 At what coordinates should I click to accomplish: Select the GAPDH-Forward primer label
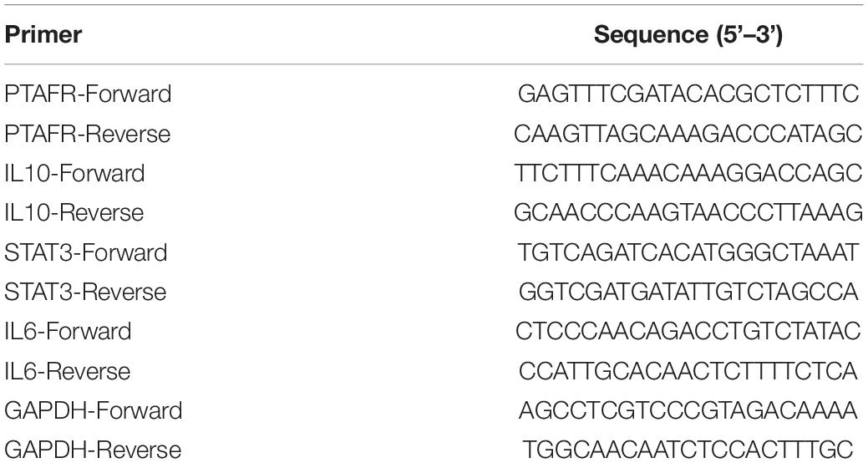[x=94, y=410]
